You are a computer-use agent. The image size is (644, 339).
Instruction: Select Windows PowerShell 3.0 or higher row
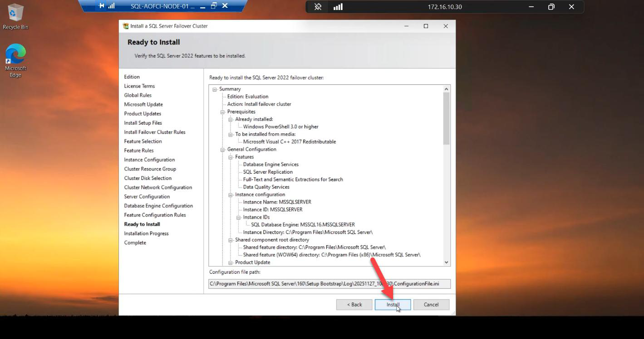281,127
